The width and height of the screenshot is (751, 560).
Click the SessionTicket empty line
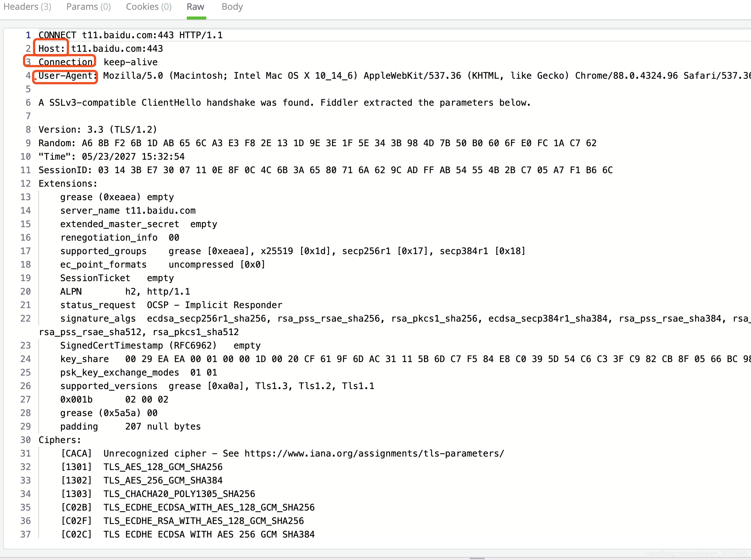pos(117,278)
